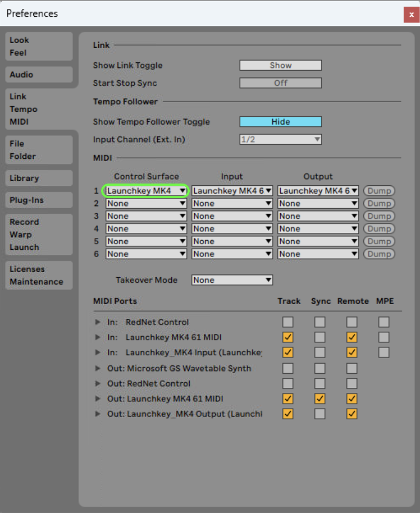Toggle the Show Link Toggle button
420x513 pixels.
(281, 65)
